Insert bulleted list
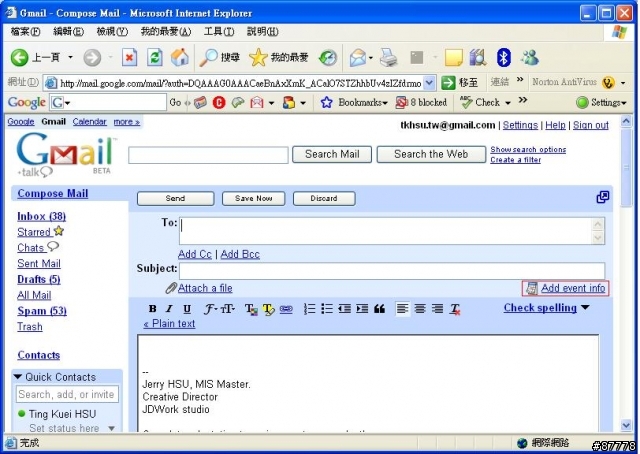This screenshot has height=454, width=640. point(327,309)
